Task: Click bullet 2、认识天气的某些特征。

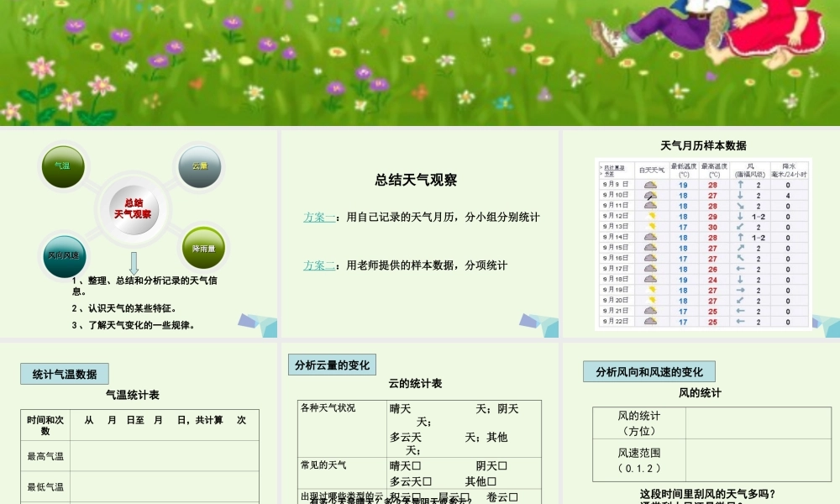Action: [x=124, y=308]
